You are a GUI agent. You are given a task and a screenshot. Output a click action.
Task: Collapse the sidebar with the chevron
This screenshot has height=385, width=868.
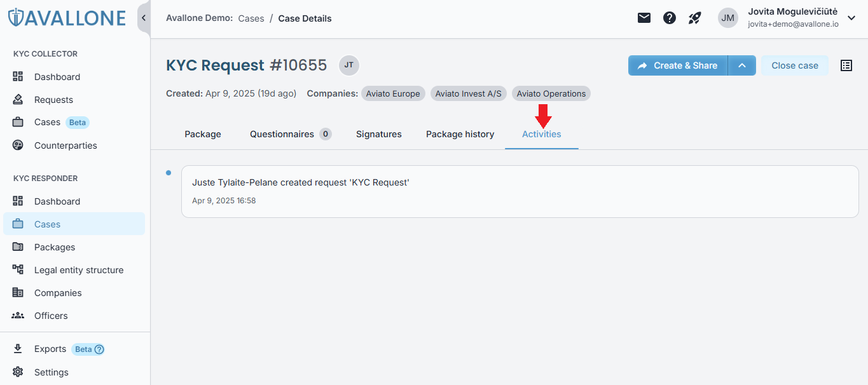click(144, 18)
